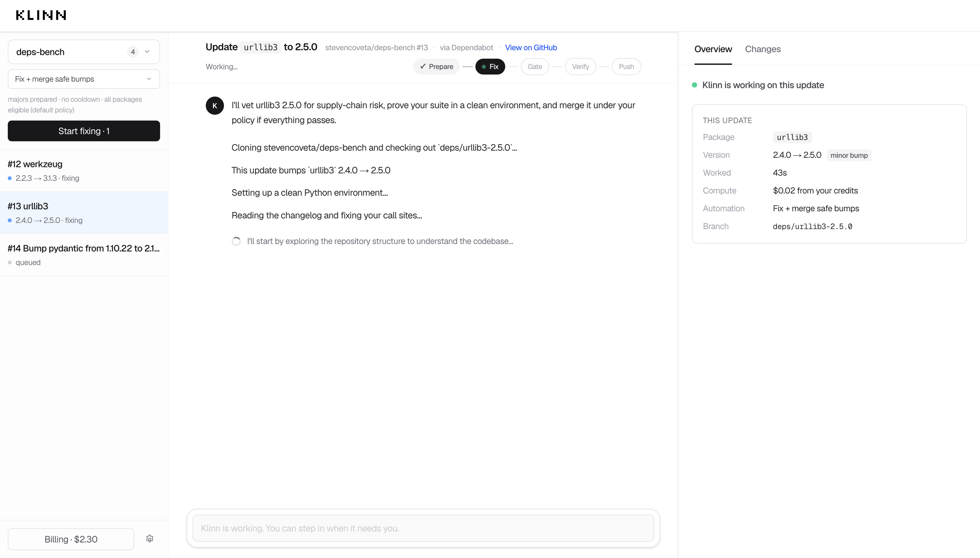Click the via Dependabot label

tap(466, 48)
